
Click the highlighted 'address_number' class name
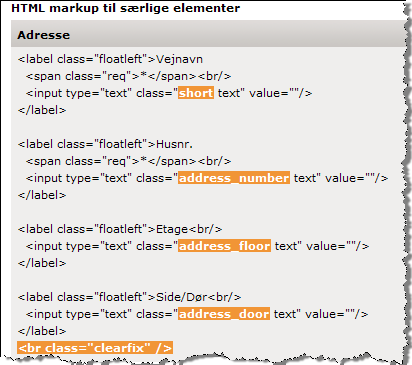tap(234, 178)
